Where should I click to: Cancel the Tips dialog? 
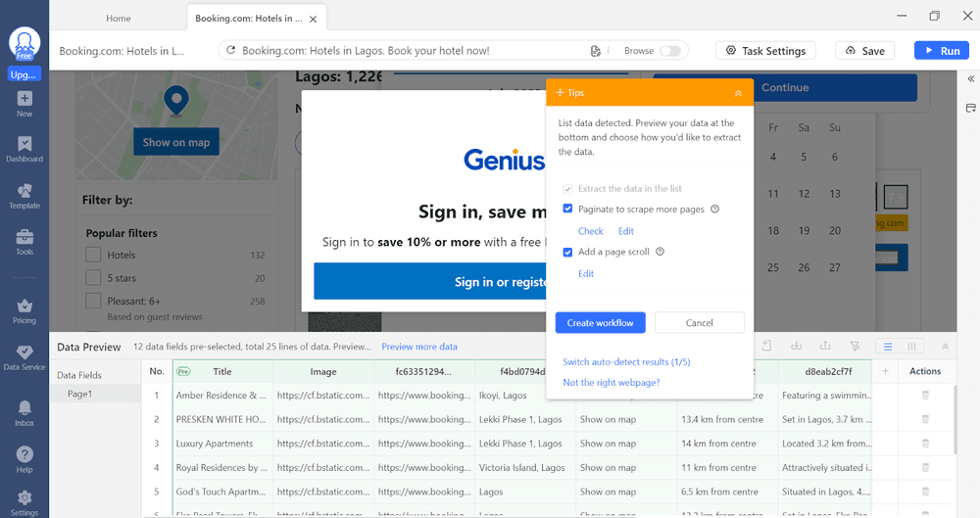coord(700,322)
